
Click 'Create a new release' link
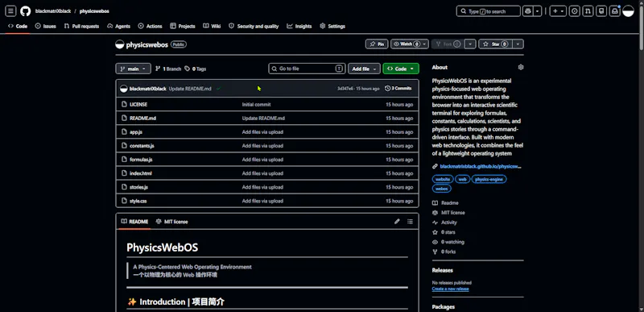point(450,289)
